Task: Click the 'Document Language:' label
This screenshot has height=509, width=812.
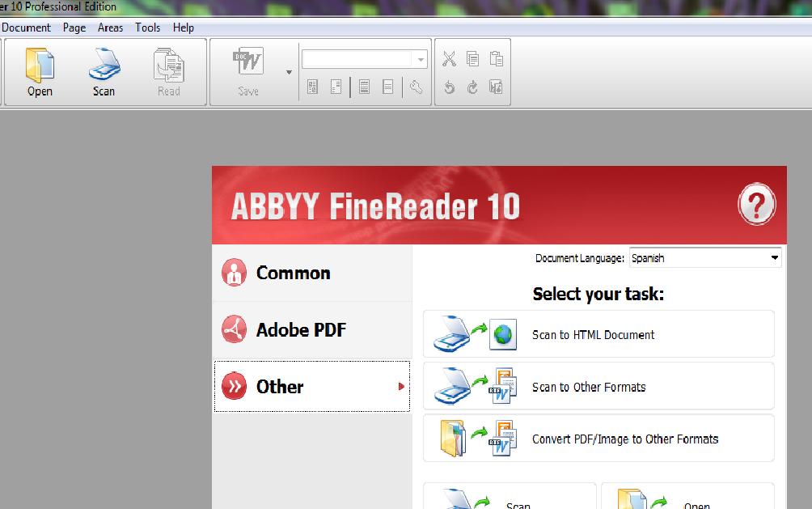Action: tap(580, 258)
